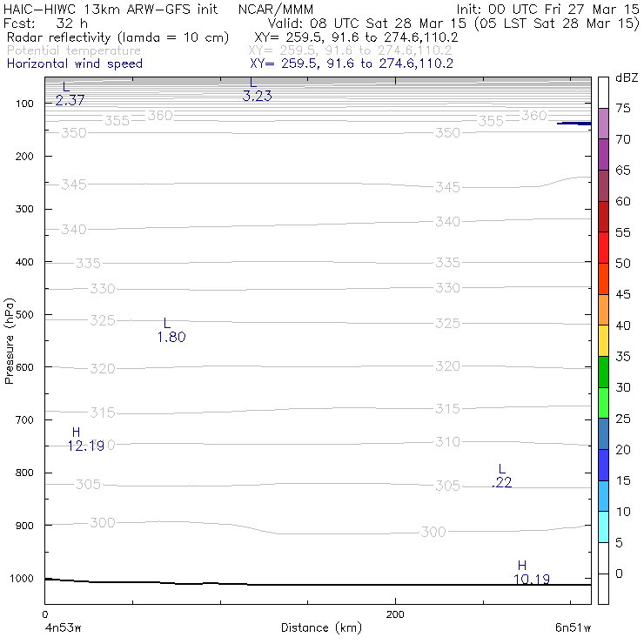Pick the 30-35 dBZ dark green band
The height and width of the screenshot is (644, 644).
(x=603, y=372)
